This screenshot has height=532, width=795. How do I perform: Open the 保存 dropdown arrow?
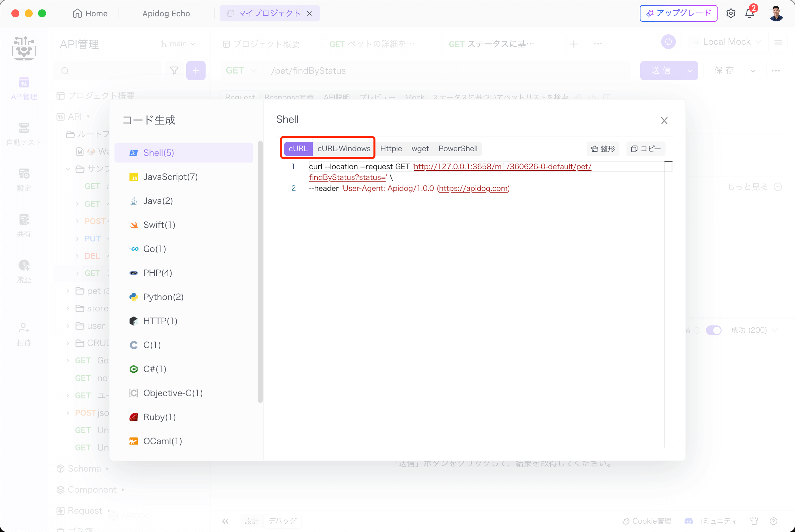753,70
